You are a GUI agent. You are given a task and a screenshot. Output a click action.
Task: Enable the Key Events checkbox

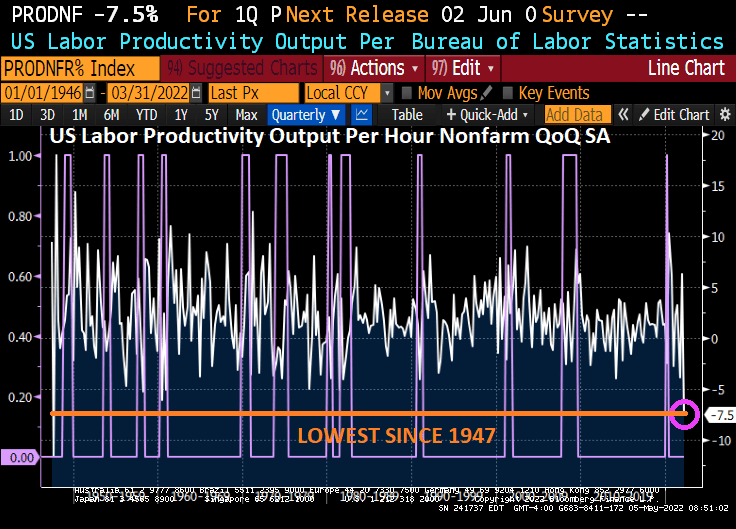[507, 92]
